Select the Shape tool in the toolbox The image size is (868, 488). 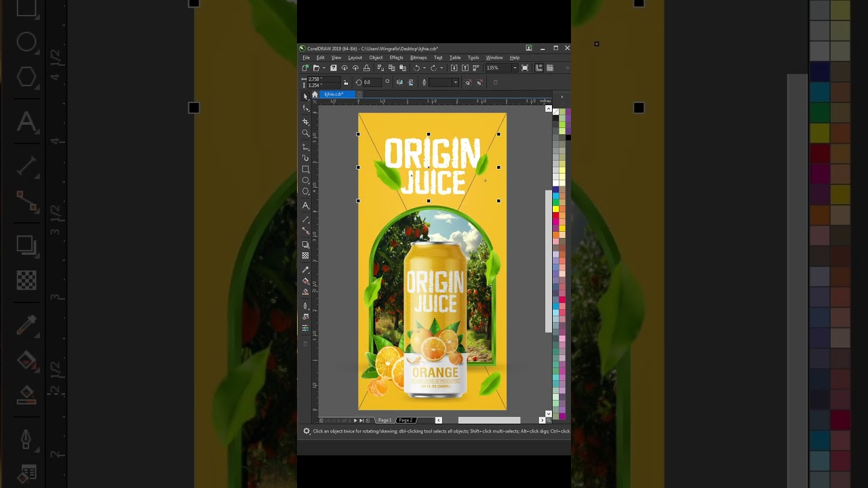point(305,108)
